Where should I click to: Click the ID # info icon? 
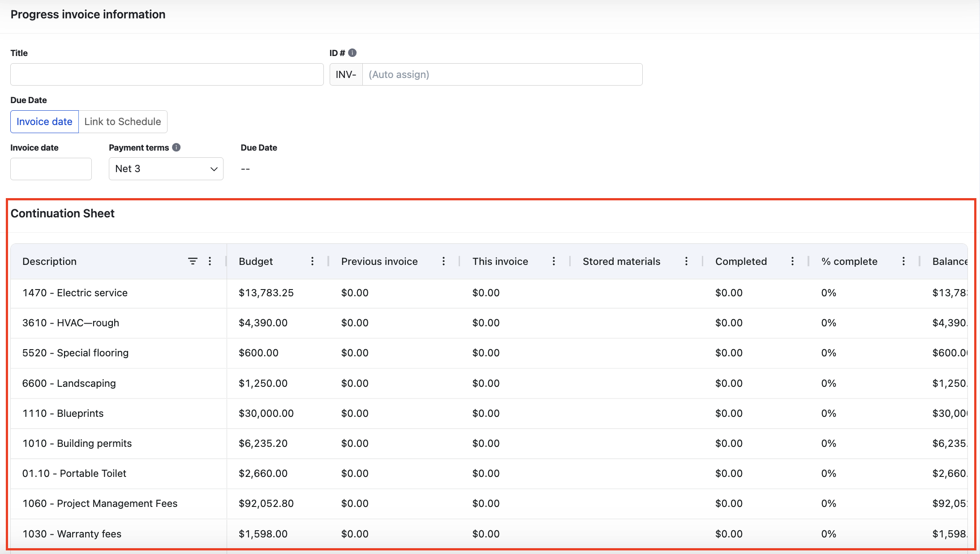[352, 53]
